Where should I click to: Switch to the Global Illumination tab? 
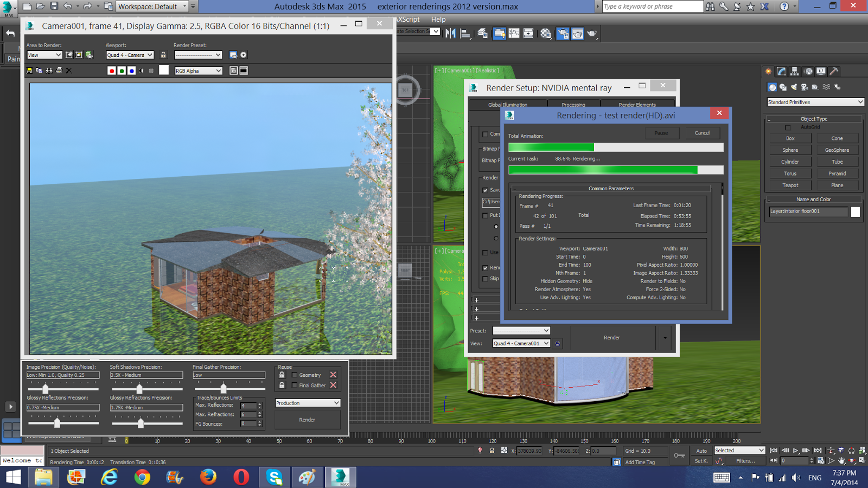coord(508,105)
